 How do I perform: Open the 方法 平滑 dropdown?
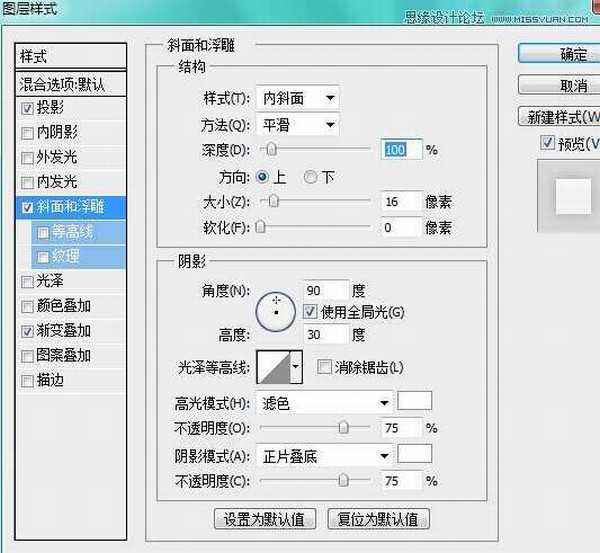click(297, 125)
